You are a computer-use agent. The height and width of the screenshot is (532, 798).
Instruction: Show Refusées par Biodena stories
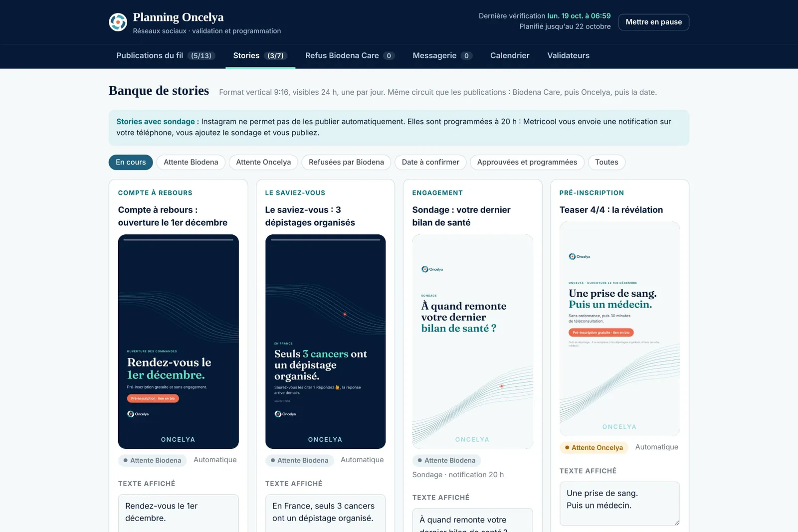click(346, 162)
